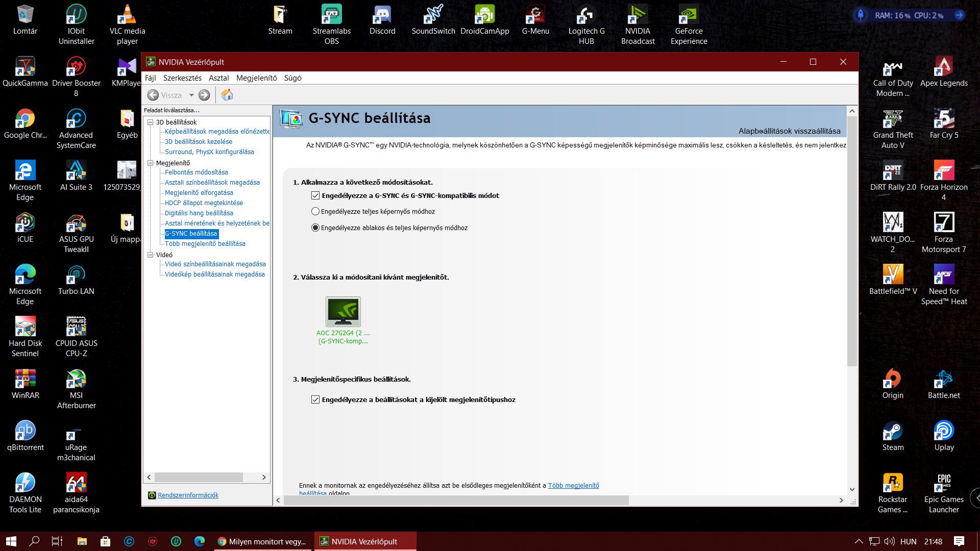Open Több megjelenítő beállítása tree item

pos(205,243)
